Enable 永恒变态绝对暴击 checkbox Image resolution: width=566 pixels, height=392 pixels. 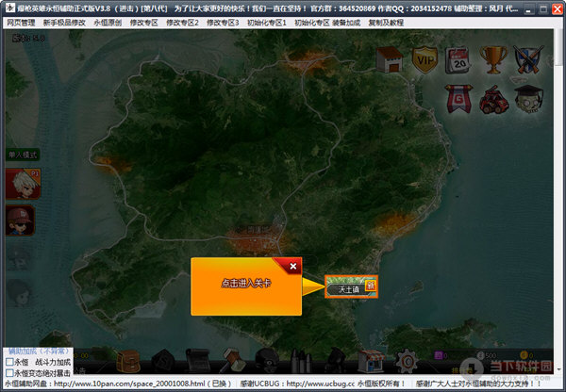click(x=10, y=372)
